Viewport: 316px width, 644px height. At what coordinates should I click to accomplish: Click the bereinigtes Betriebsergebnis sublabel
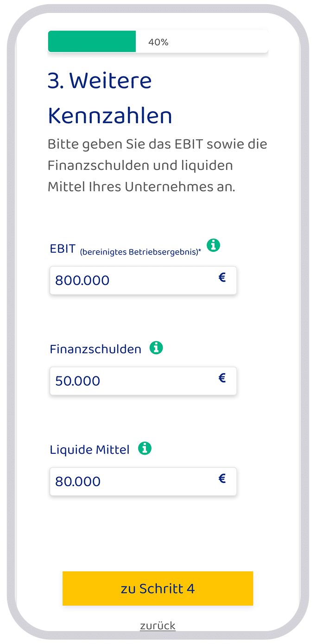point(140,252)
